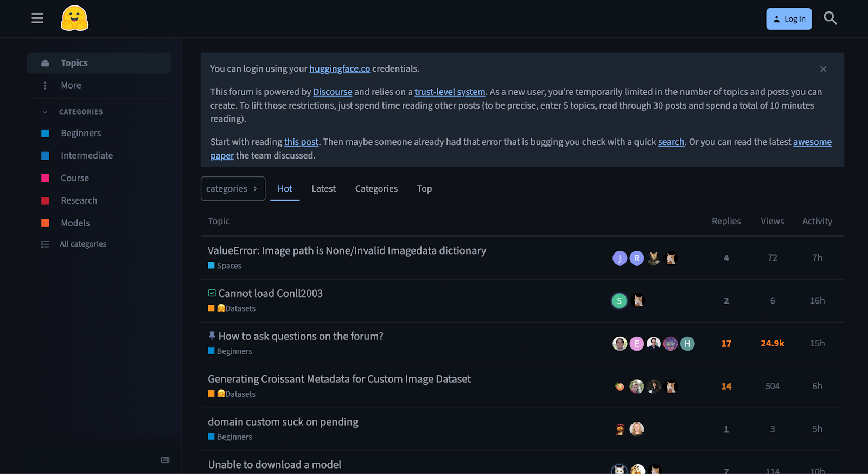Open the Generating Croissant Metadata topic
Viewport: 868px width, 474px height.
(339, 378)
